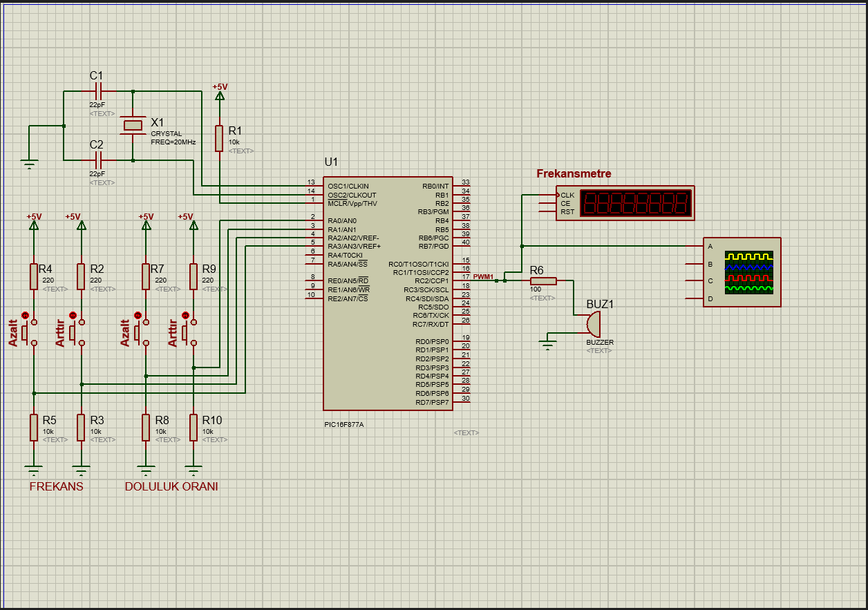
Task: Click the PWM1 wire label
Action: (484, 276)
